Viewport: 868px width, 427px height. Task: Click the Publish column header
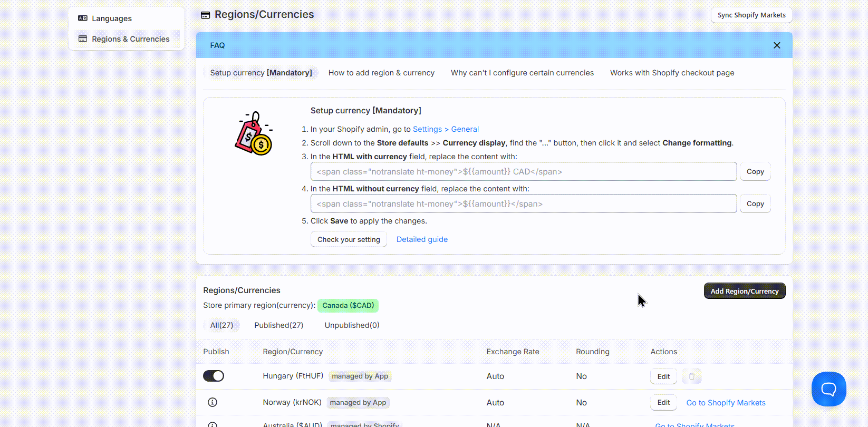point(216,352)
